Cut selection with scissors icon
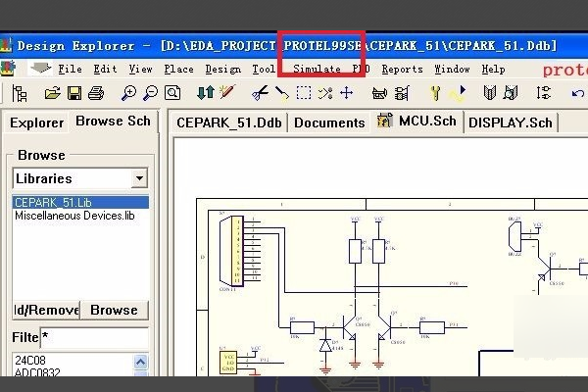Viewport: 588px width, 392px height. click(x=260, y=93)
